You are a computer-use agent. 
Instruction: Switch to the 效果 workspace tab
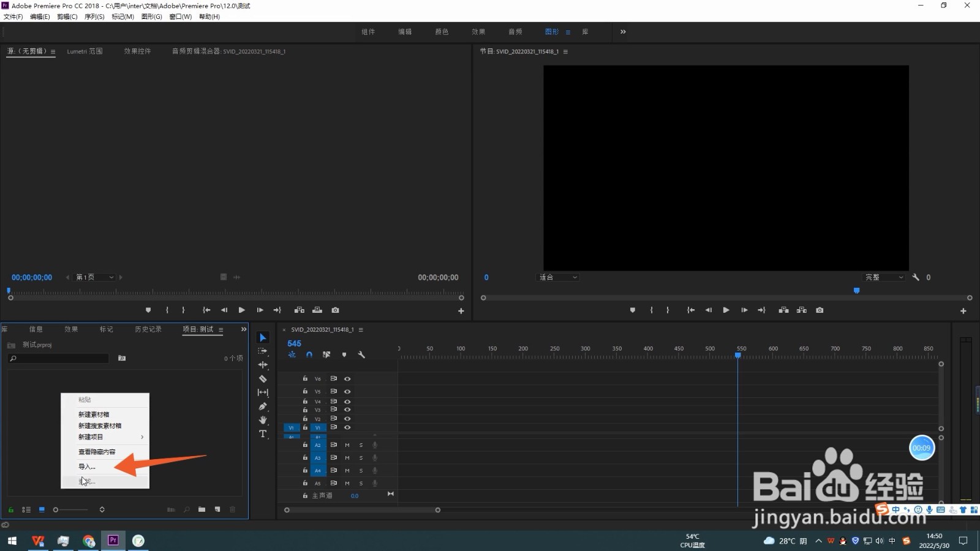pyautogui.click(x=478, y=32)
